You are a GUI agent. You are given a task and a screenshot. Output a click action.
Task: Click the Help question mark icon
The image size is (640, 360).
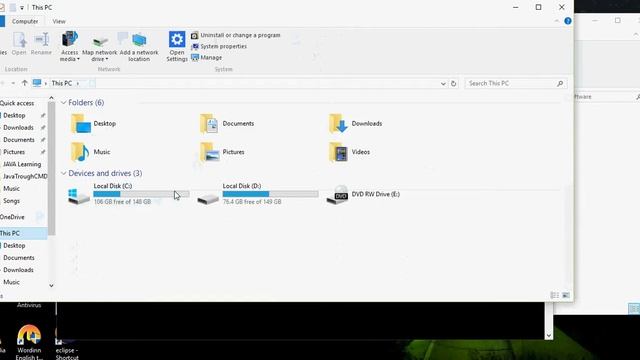[x=568, y=21]
